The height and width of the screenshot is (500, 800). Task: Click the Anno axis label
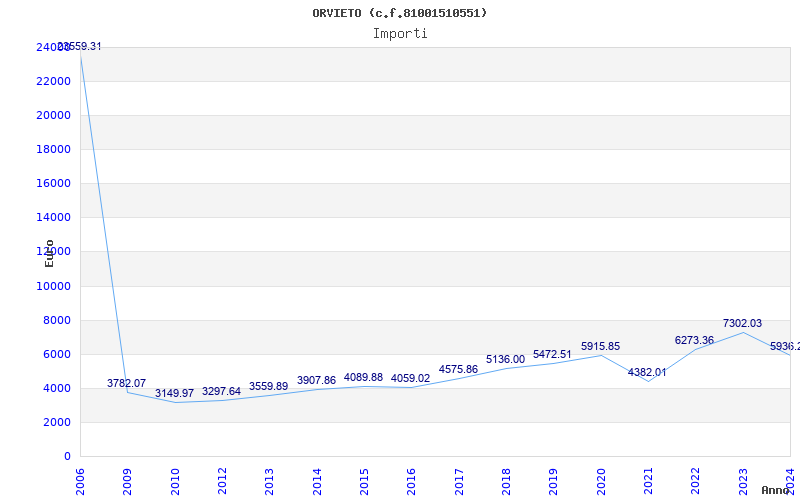[x=776, y=490]
